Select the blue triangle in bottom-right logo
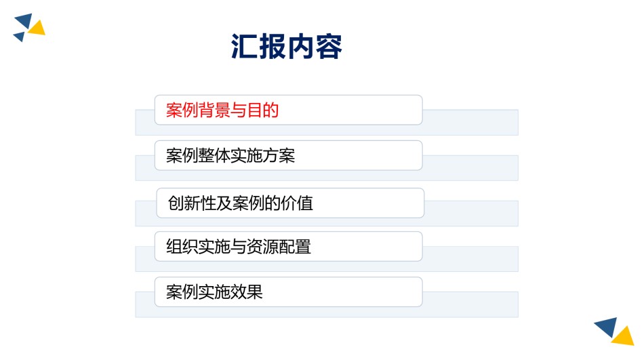Viewport: 644px width, 362px height. (x=607, y=327)
